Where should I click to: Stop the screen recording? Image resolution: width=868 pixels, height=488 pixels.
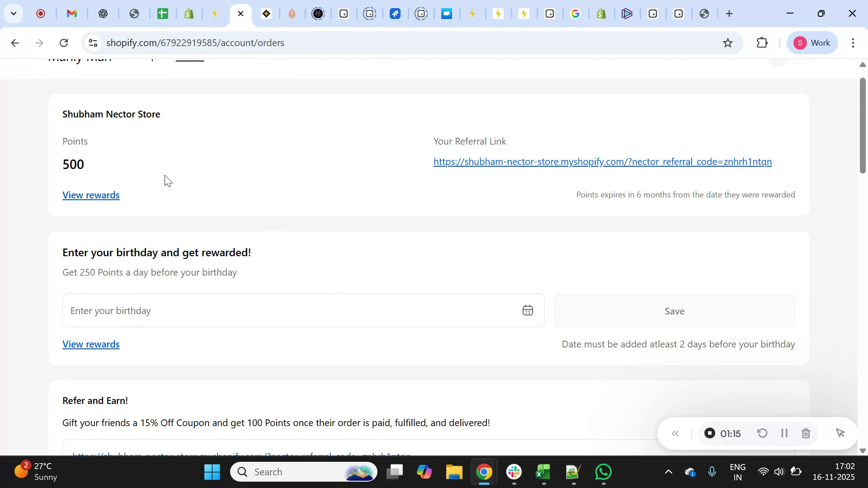(710, 433)
